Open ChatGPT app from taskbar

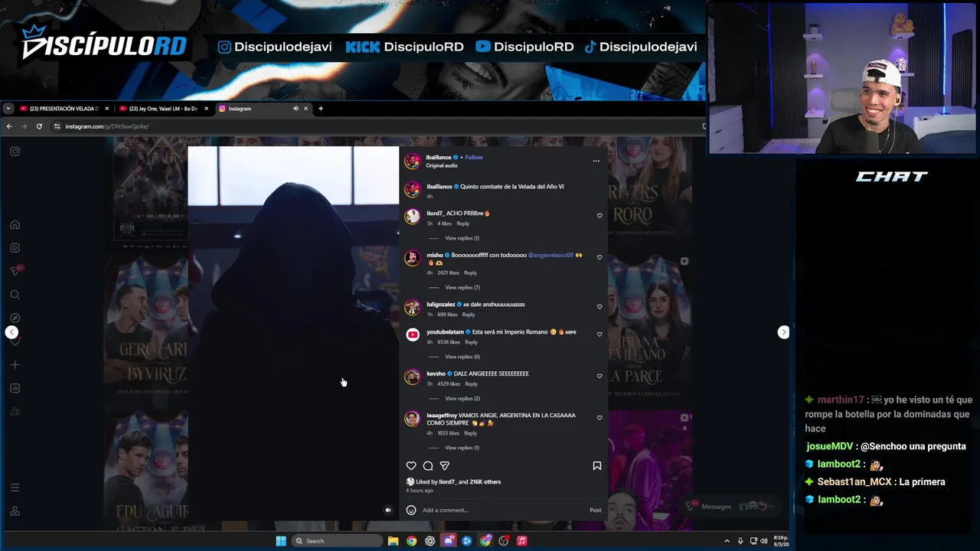click(x=430, y=541)
